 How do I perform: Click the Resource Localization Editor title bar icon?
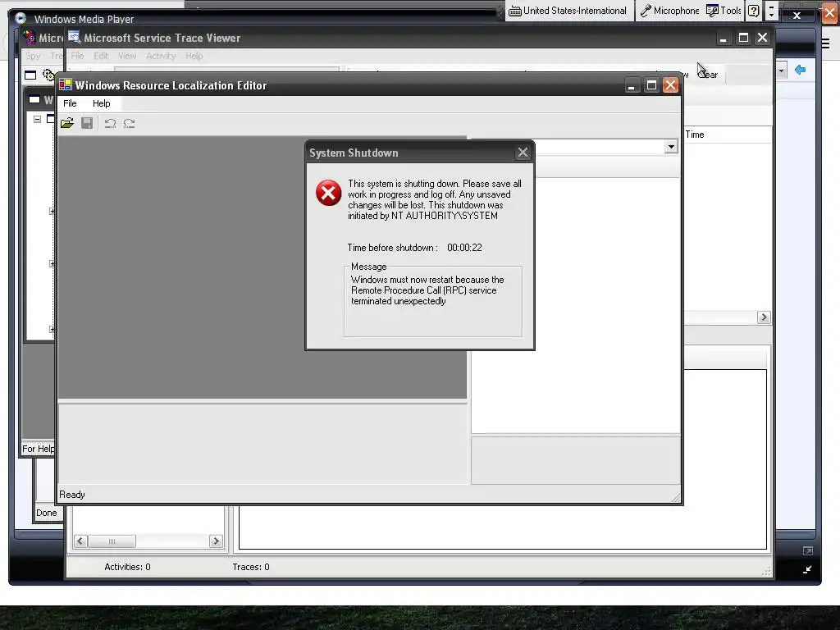click(66, 84)
